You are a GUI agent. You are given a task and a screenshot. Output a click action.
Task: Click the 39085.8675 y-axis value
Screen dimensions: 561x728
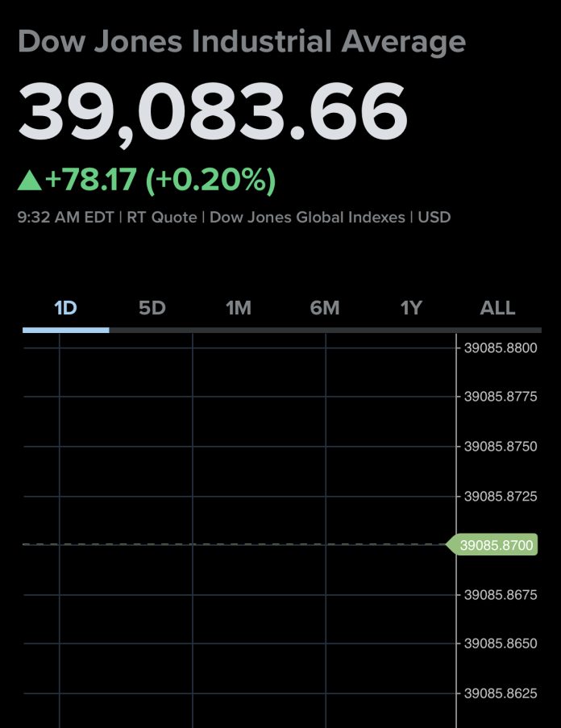pos(501,595)
